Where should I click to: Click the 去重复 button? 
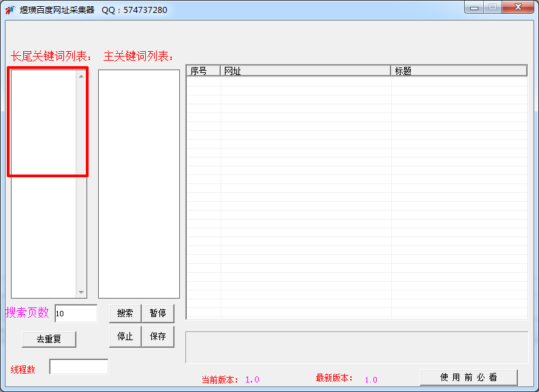[x=49, y=340]
